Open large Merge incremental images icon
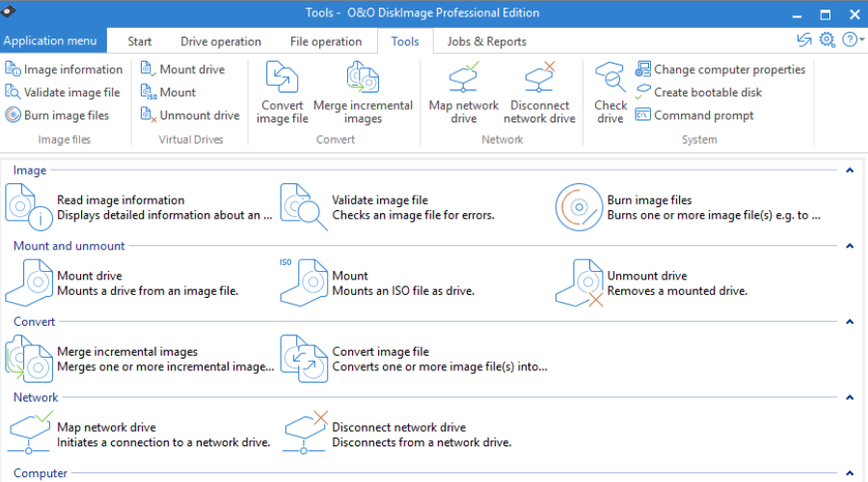This screenshot has width=868, height=482. 29,359
